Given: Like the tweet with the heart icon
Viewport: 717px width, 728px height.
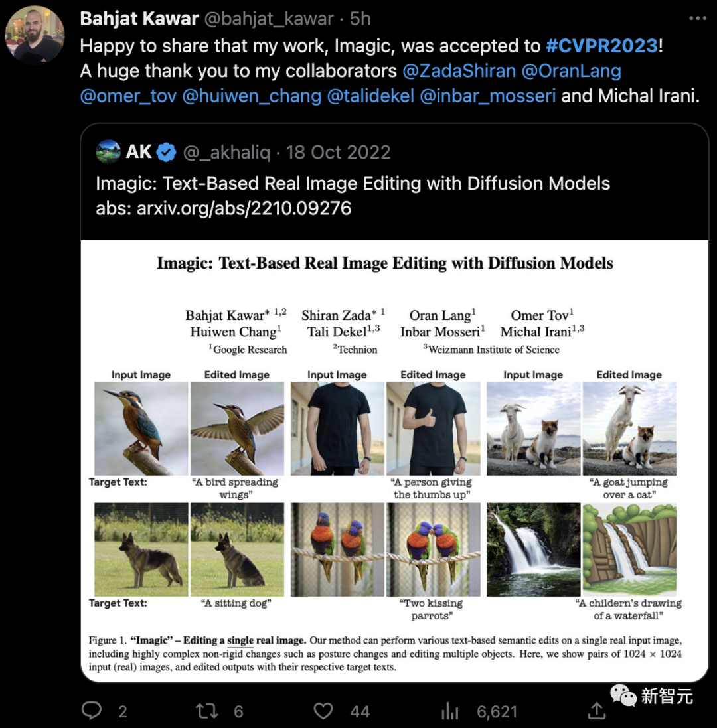Looking at the screenshot, I should (x=323, y=711).
